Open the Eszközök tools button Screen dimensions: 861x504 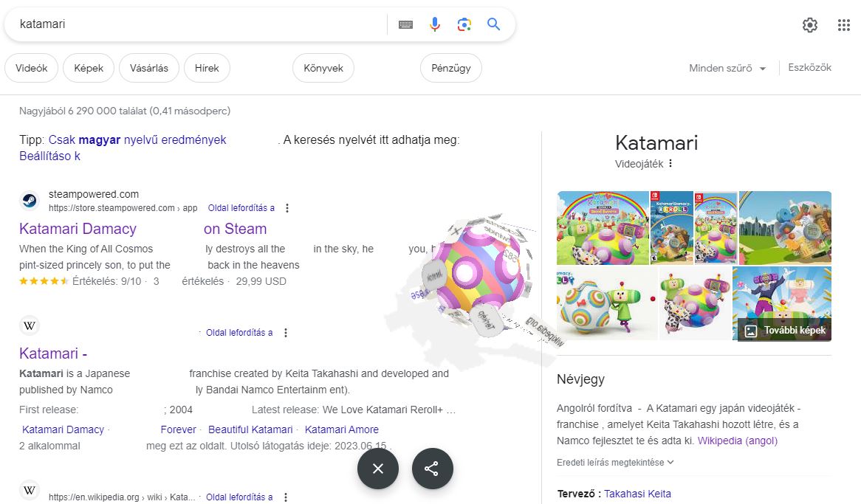click(x=809, y=68)
